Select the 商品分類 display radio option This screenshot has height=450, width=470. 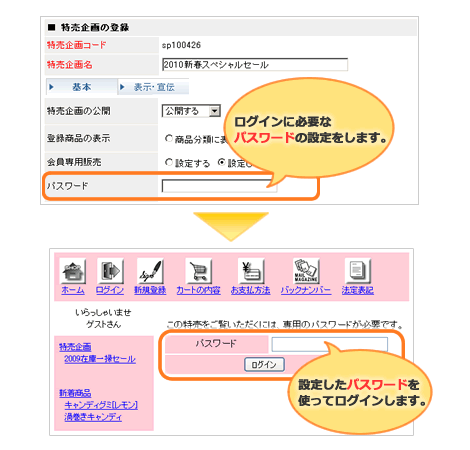click(169, 138)
